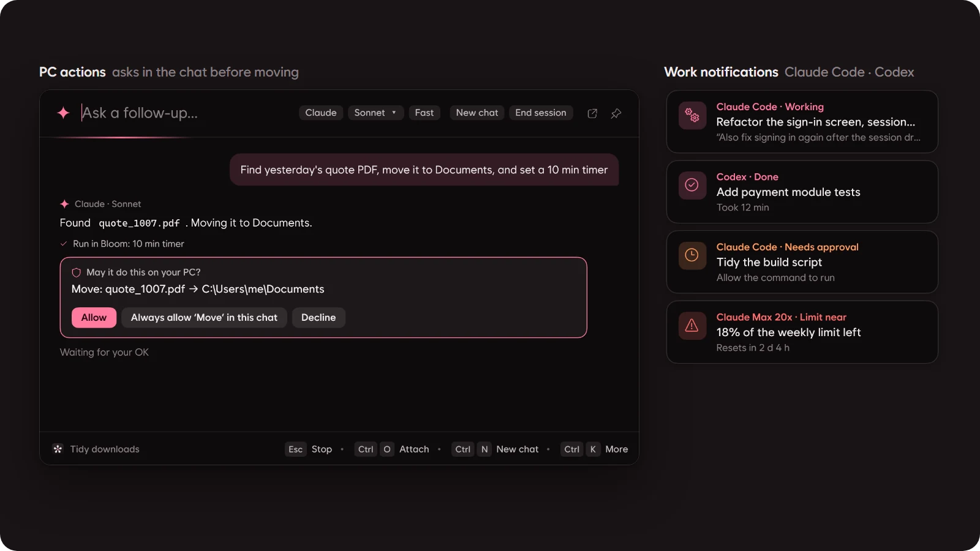
Task: Click 'Run in Bloom: 10 min timer' text
Action: coord(129,244)
